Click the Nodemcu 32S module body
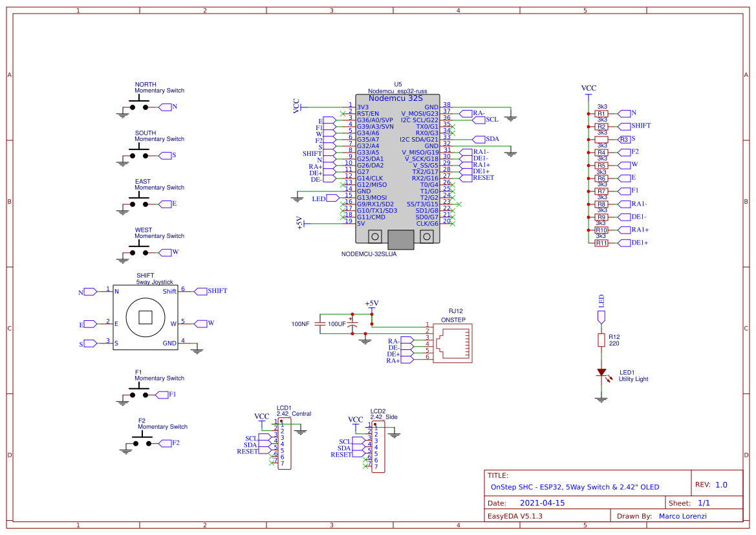The height and width of the screenshot is (535, 756). 398,168
